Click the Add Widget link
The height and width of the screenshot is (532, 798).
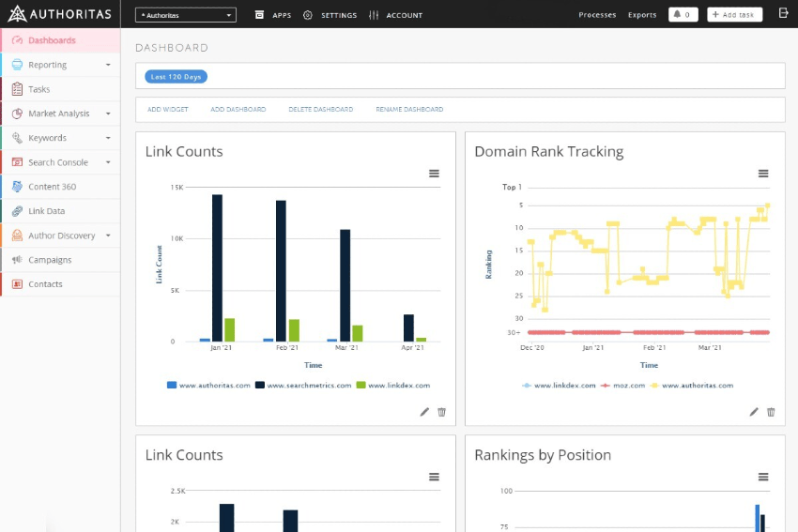[x=168, y=110]
